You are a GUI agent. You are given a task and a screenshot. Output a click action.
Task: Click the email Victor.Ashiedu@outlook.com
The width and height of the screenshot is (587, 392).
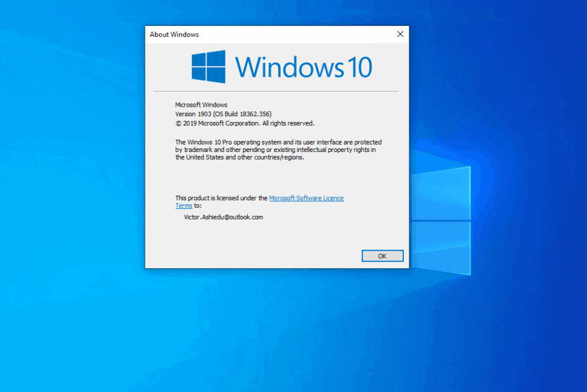pyautogui.click(x=222, y=217)
